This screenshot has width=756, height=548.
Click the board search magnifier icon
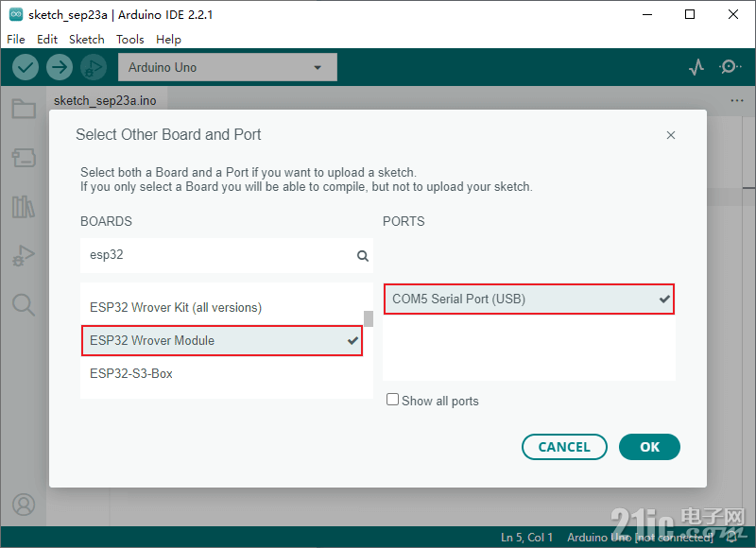(363, 255)
